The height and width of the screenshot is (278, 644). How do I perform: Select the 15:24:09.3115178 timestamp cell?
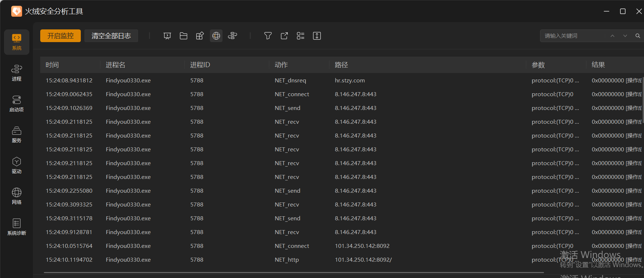pos(69,218)
